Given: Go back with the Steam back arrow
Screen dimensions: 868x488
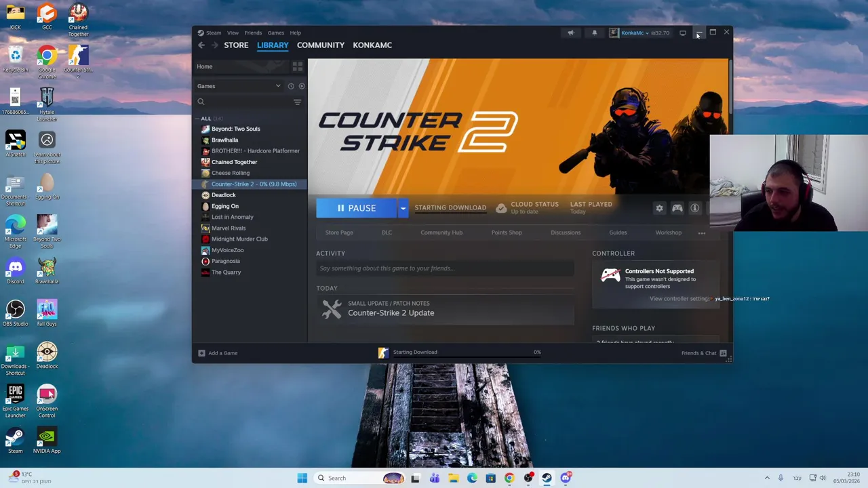Looking at the screenshot, I should (201, 45).
